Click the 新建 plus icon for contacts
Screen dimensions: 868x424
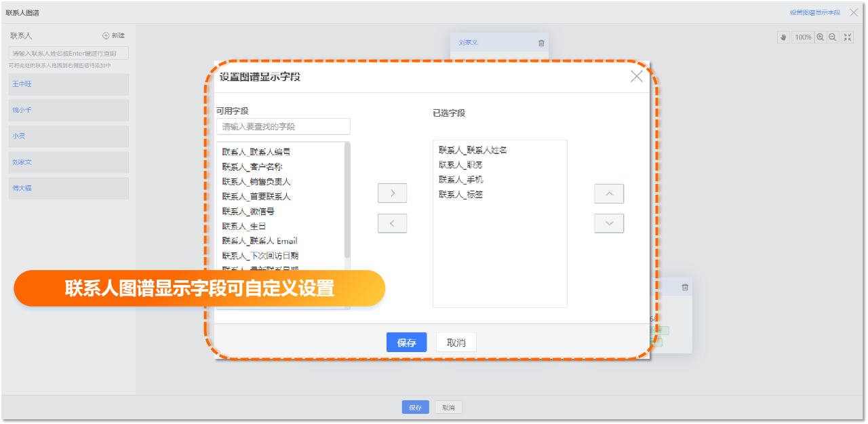[x=106, y=35]
